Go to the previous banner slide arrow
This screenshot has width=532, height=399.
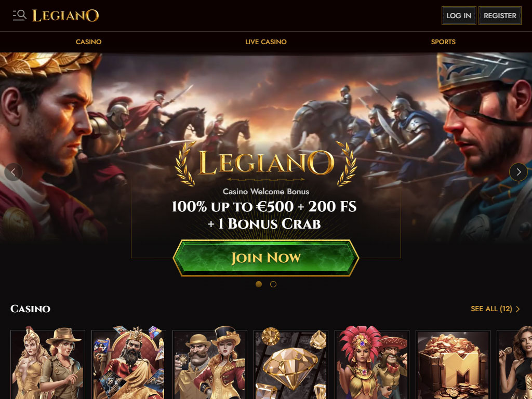(13, 172)
